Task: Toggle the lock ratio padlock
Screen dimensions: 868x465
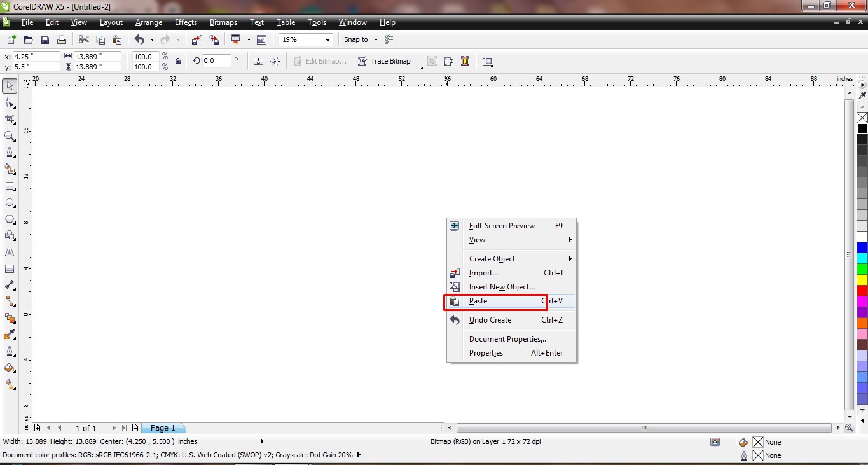Action: [178, 61]
